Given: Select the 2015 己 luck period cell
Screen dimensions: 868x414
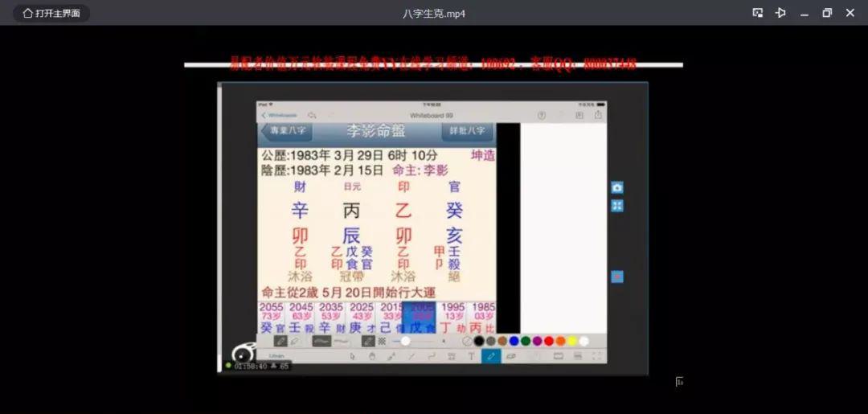Looking at the screenshot, I should coord(391,318).
